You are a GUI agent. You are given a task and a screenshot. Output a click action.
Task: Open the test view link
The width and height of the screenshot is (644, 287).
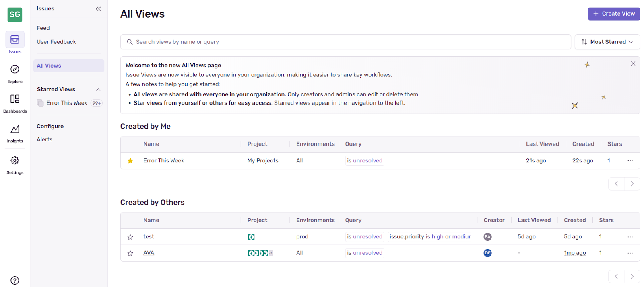pos(149,237)
